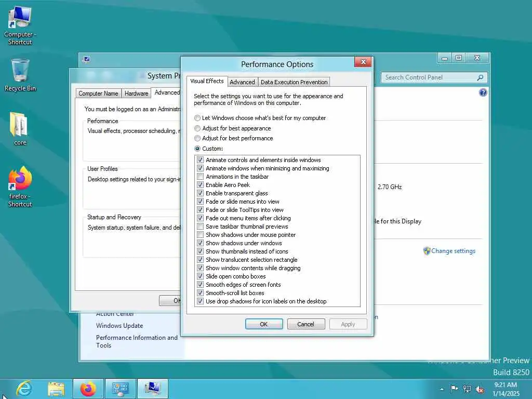Open File Explorer from the taskbar

56,389
